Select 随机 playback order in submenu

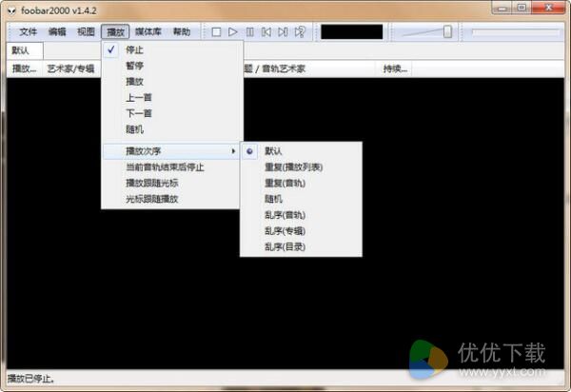point(301,199)
